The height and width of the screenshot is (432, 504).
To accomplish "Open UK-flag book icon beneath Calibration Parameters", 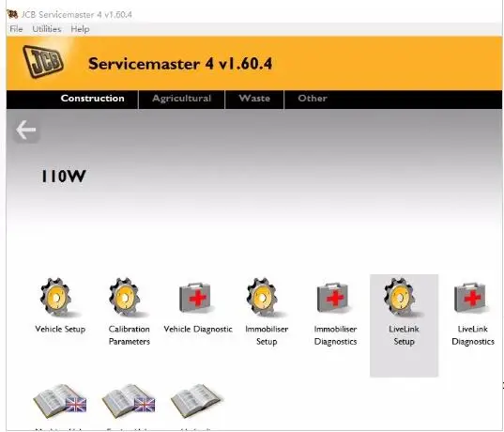I will [129, 401].
